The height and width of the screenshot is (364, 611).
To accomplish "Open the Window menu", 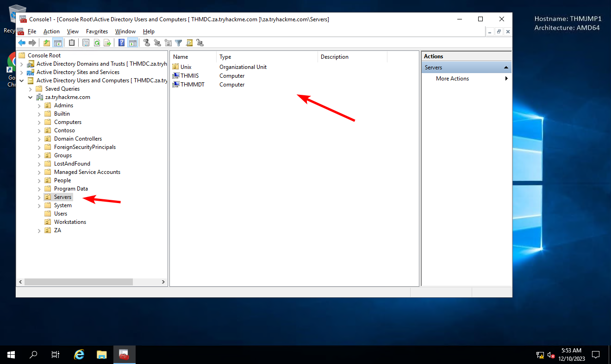I will (125, 31).
